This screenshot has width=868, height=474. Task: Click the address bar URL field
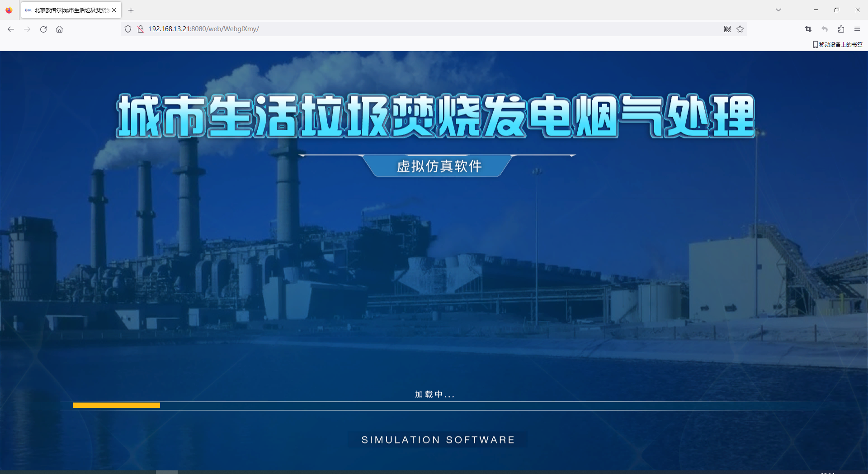407,29
